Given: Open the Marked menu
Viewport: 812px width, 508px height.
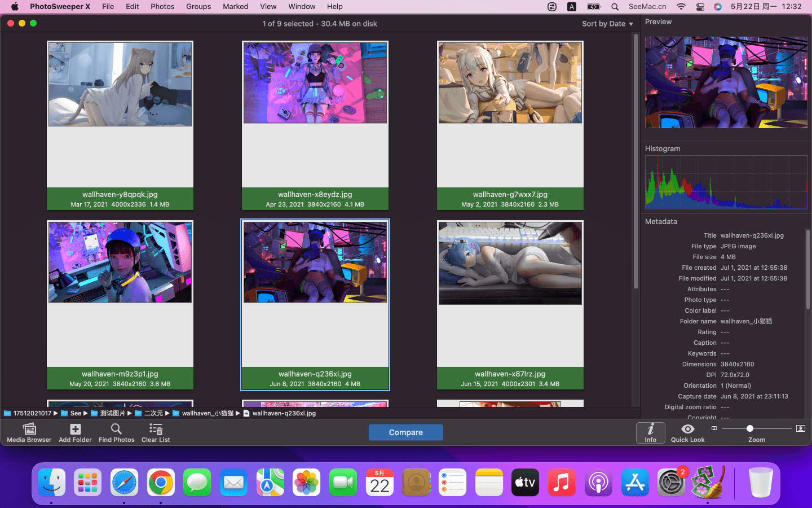Looking at the screenshot, I should coord(236,7).
